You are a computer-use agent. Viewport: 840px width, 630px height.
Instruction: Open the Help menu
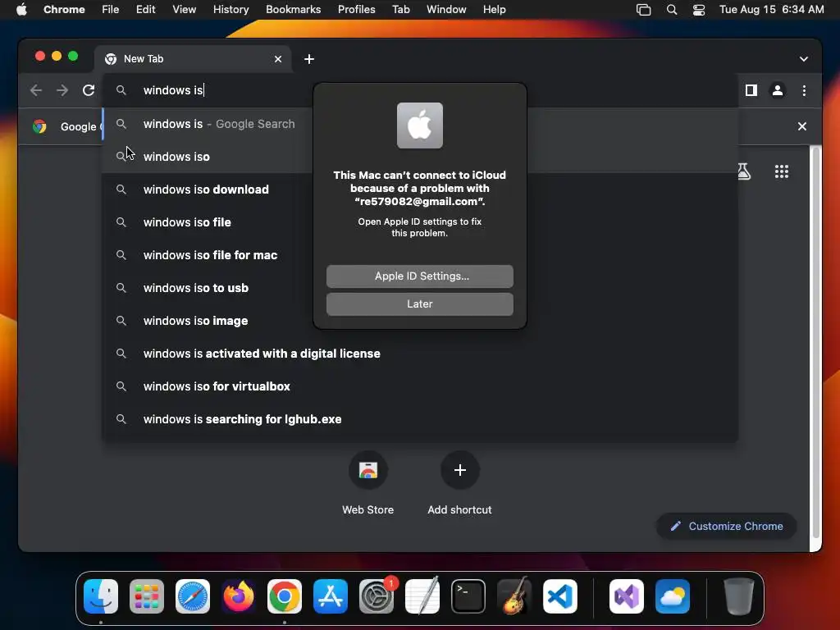[494, 10]
